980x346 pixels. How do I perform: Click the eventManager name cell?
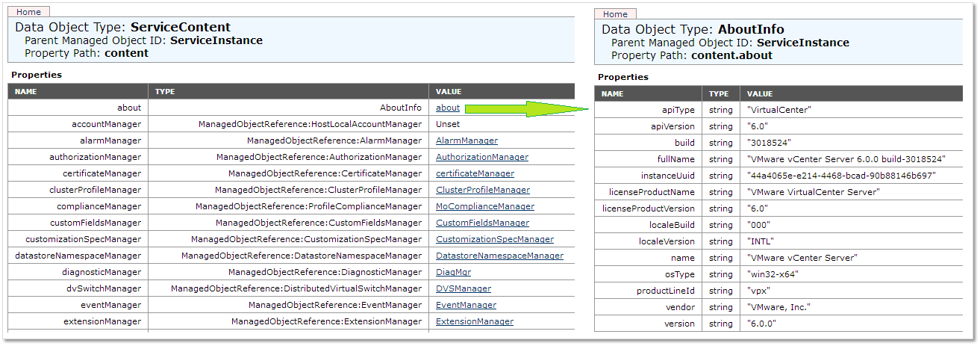(78, 305)
